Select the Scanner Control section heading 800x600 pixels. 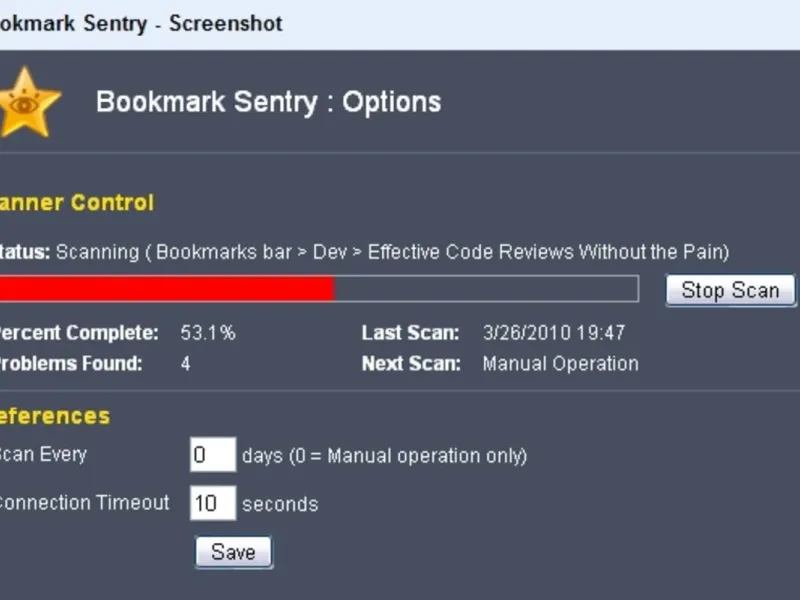coord(77,203)
